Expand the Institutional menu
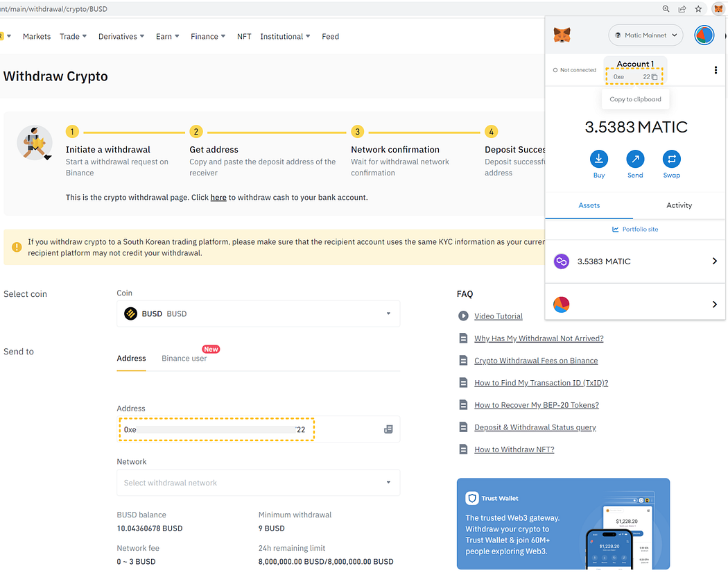728x575 pixels. tap(285, 36)
